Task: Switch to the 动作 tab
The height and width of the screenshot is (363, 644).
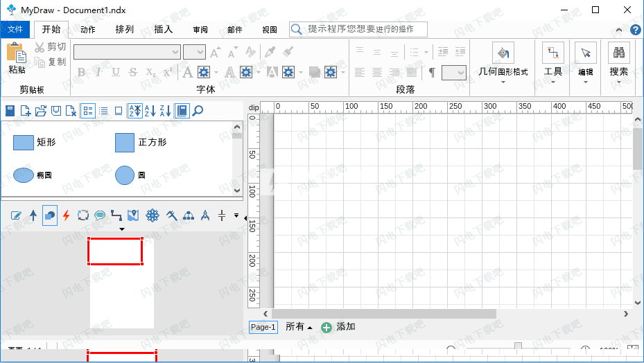Action: 88,30
